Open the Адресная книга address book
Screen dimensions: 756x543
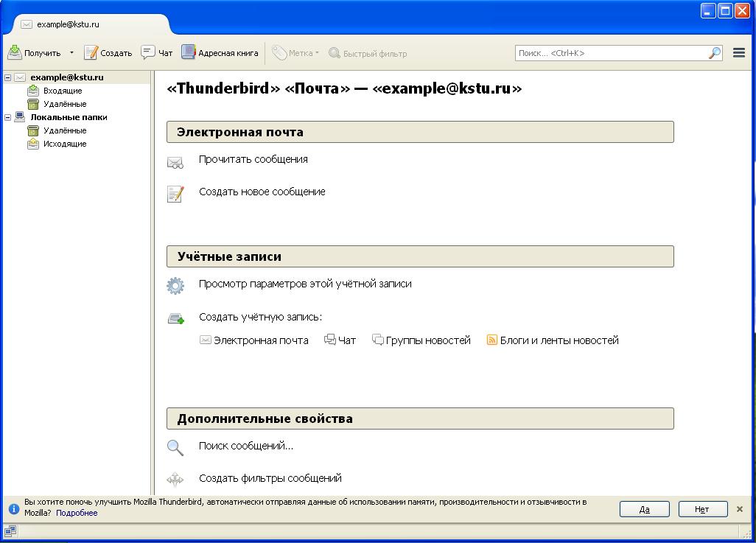[x=189, y=52]
